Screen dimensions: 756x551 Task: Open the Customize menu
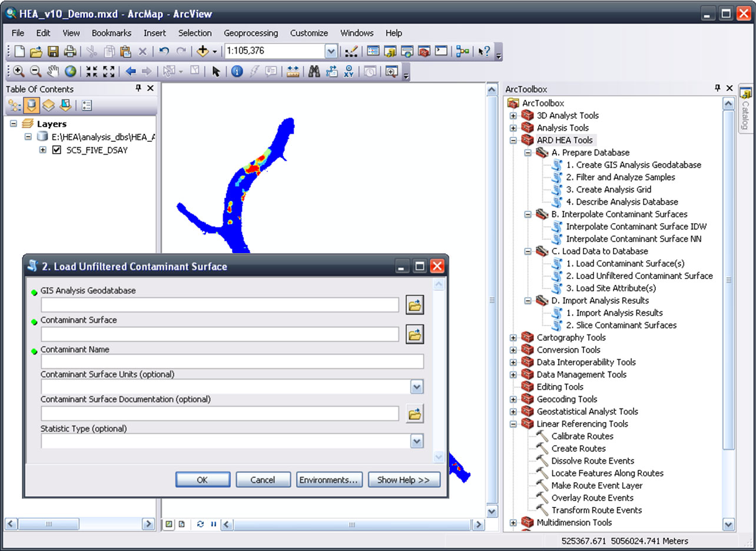309,33
